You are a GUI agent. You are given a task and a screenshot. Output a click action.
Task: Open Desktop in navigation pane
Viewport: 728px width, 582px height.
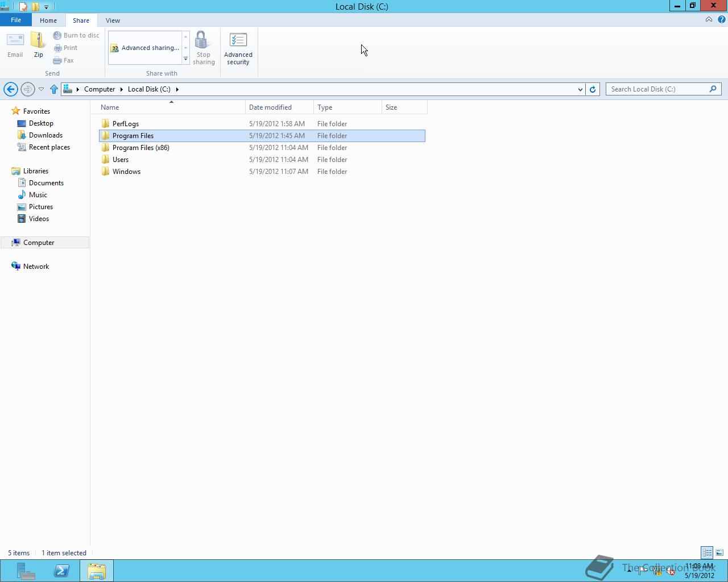[x=41, y=123]
